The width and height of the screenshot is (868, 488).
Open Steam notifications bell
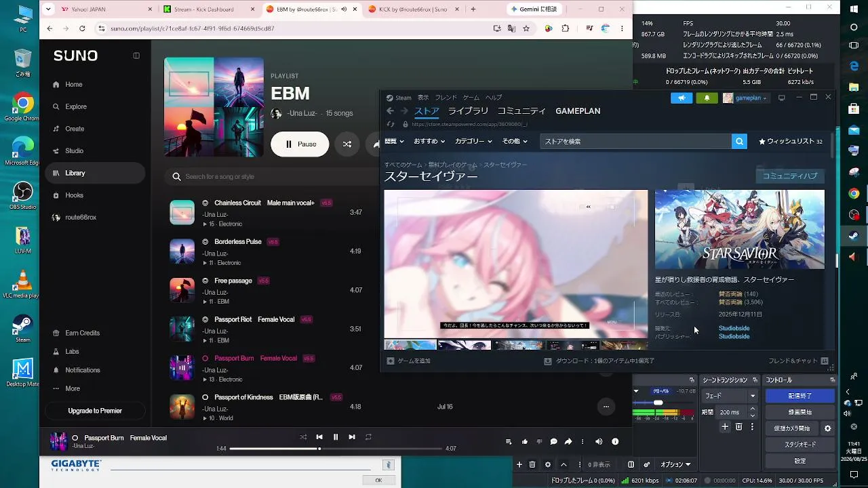coord(707,98)
